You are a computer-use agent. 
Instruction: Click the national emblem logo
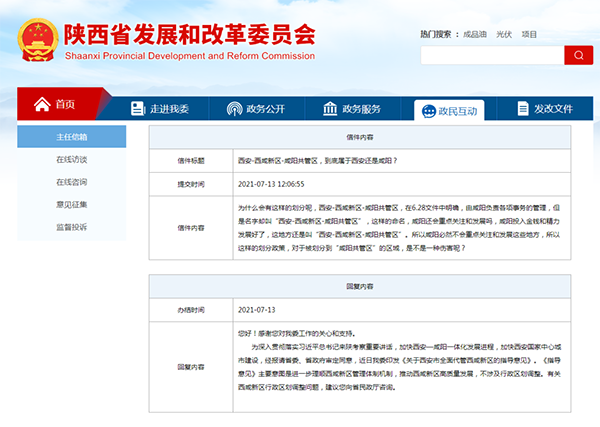point(37,40)
